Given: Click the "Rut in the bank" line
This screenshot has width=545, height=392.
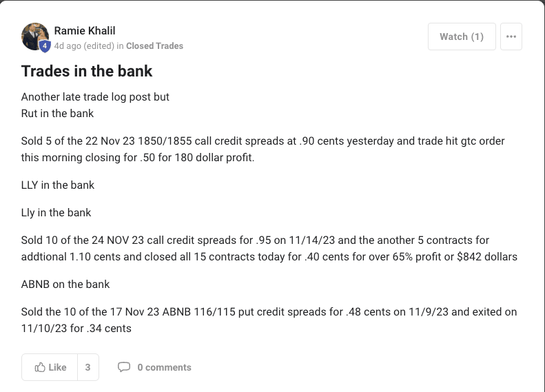Looking at the screenshot, I should pyautogui.click(x=57, y=113).
